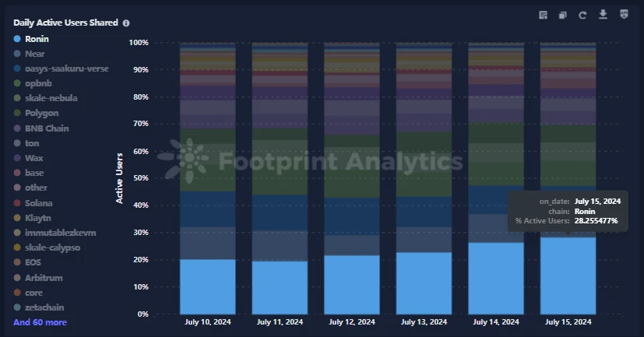Screen dimensions: 644x337
Task: Toggle the other legend entry
Action: pyautogui.click(x=30, y=188)
